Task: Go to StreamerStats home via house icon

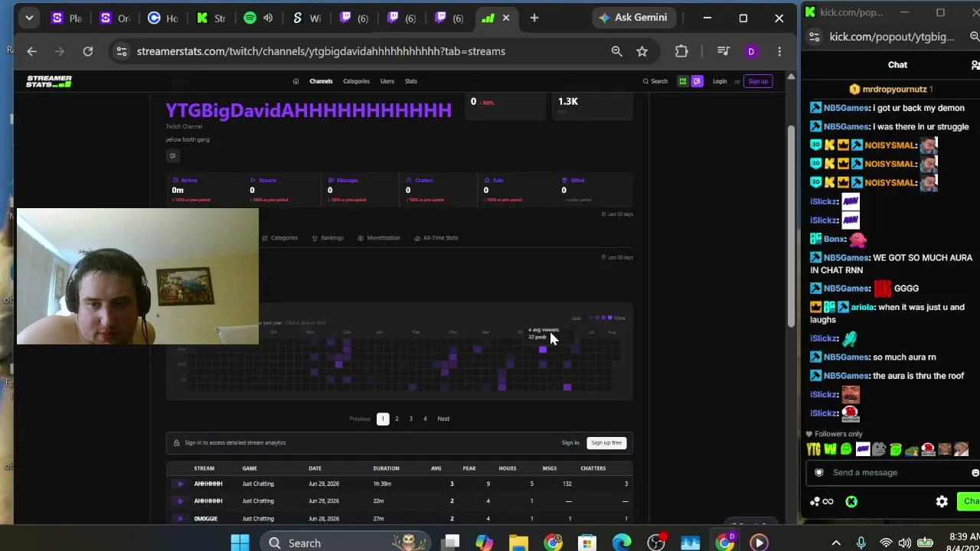Action: click(296, 81)
